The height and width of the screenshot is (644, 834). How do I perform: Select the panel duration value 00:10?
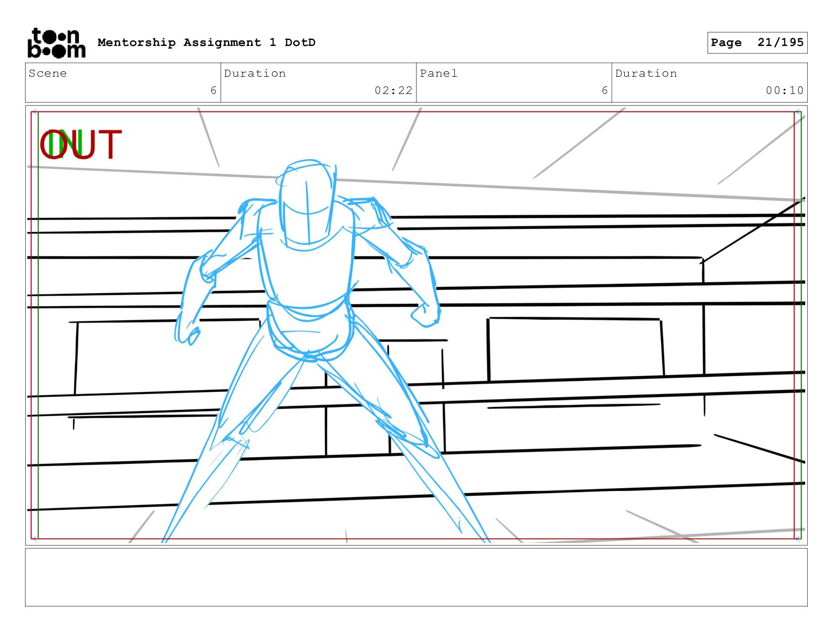[784, 90]
